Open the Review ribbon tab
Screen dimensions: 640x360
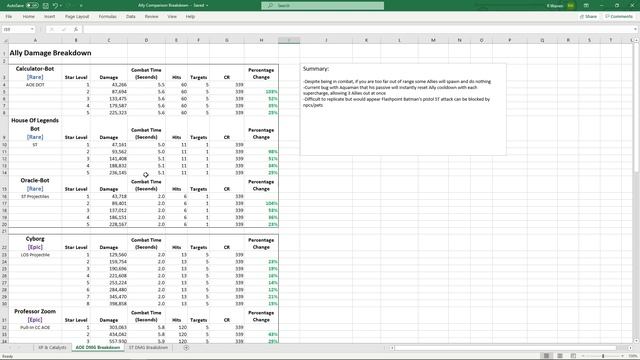(151, 17)
